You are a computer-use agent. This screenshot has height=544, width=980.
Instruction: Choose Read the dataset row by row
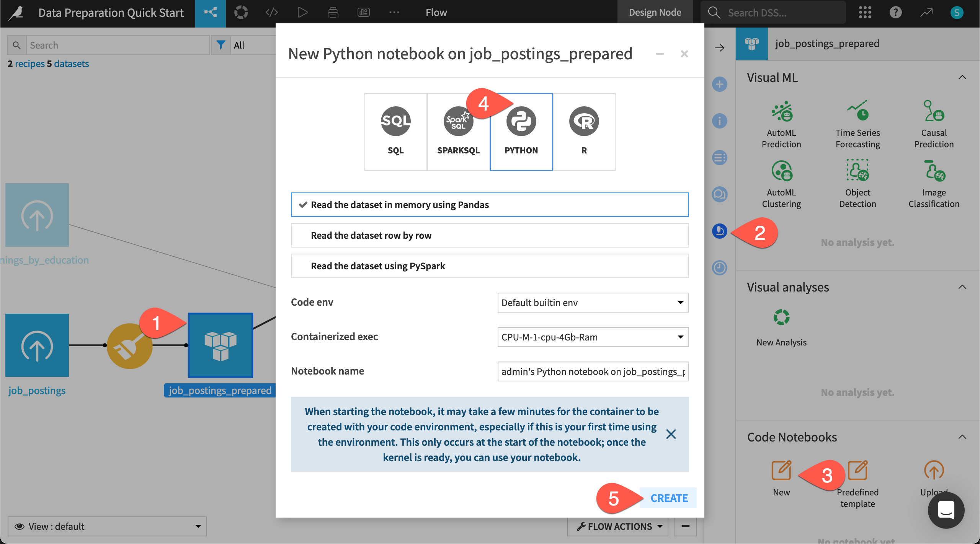click(490, 235)
